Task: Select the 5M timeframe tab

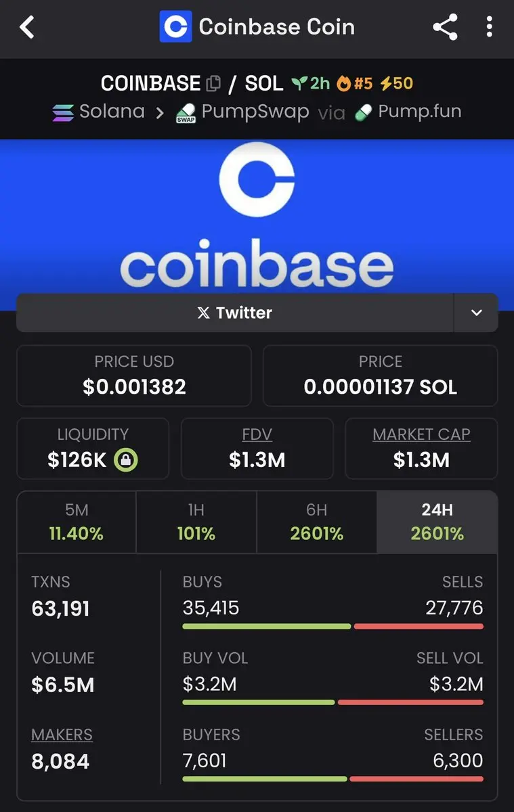Action: click(77, 522)
